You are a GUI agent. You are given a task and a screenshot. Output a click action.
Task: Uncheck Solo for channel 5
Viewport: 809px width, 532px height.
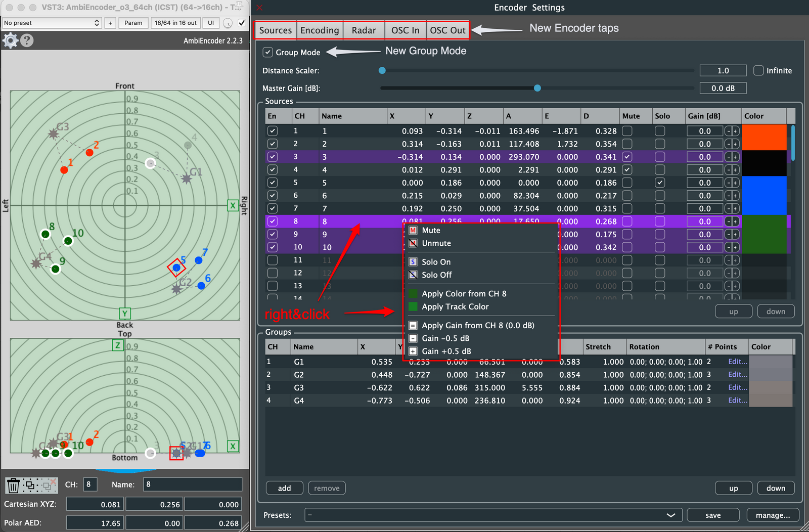click(x=660, y=183)
